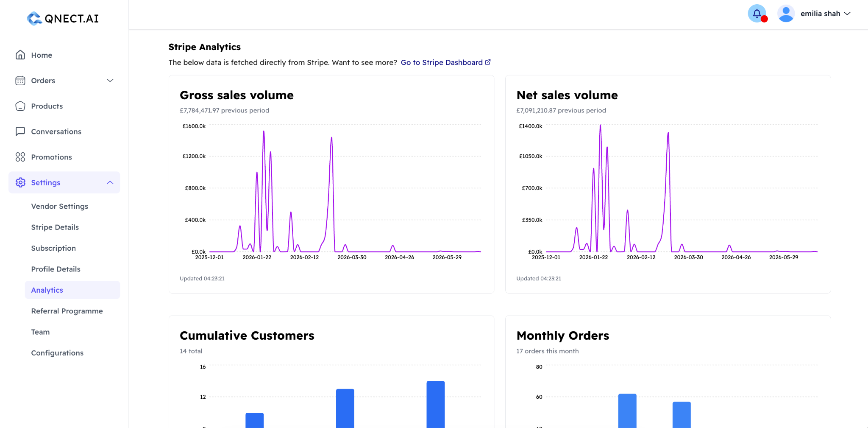Select Analytics in the settings submenu

pyautogui.click(x=72, y=290)
